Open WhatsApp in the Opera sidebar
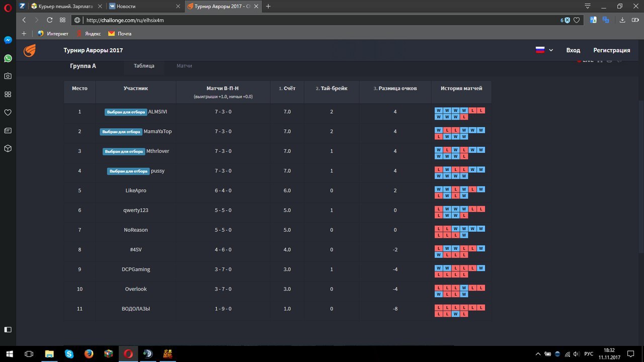 (8, 58)
